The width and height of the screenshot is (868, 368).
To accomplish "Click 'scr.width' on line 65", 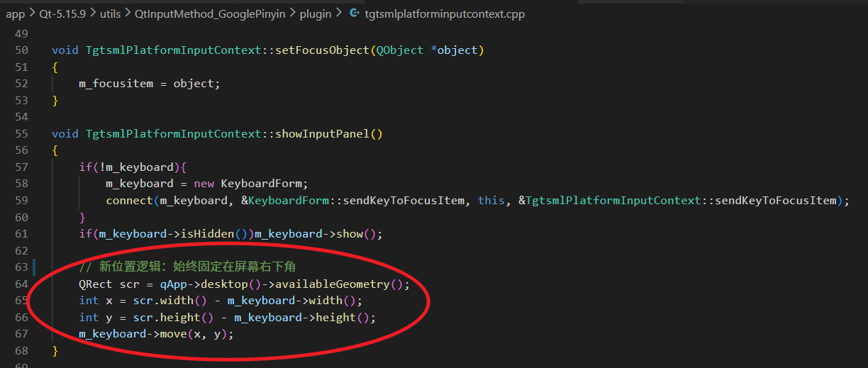I will pos(164,301).
